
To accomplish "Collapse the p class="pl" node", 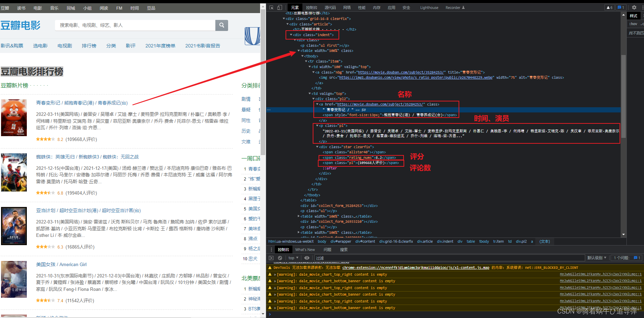I will (317, 125).
